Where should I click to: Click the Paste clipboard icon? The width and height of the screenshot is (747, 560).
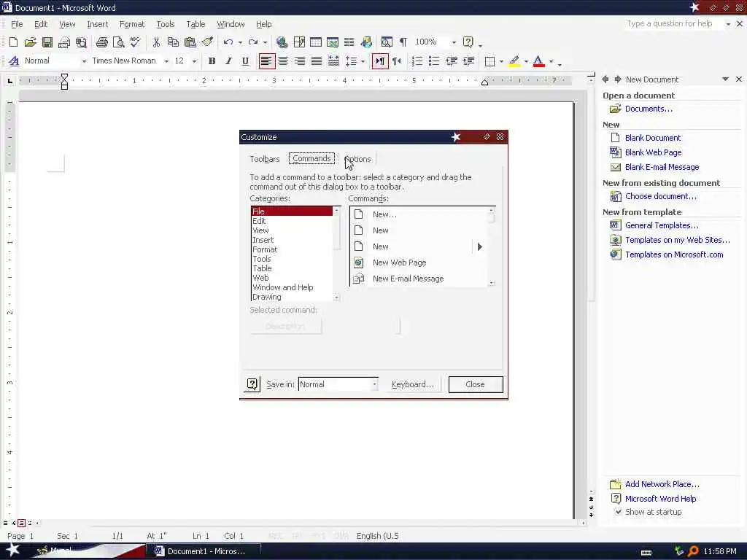coord(190,42)
